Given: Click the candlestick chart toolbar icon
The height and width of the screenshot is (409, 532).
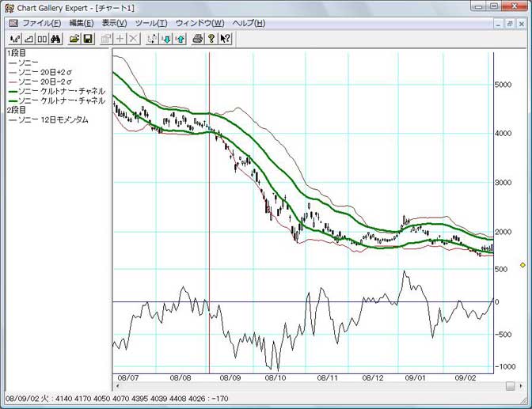Looking at the screenshot, I should 14,38.
